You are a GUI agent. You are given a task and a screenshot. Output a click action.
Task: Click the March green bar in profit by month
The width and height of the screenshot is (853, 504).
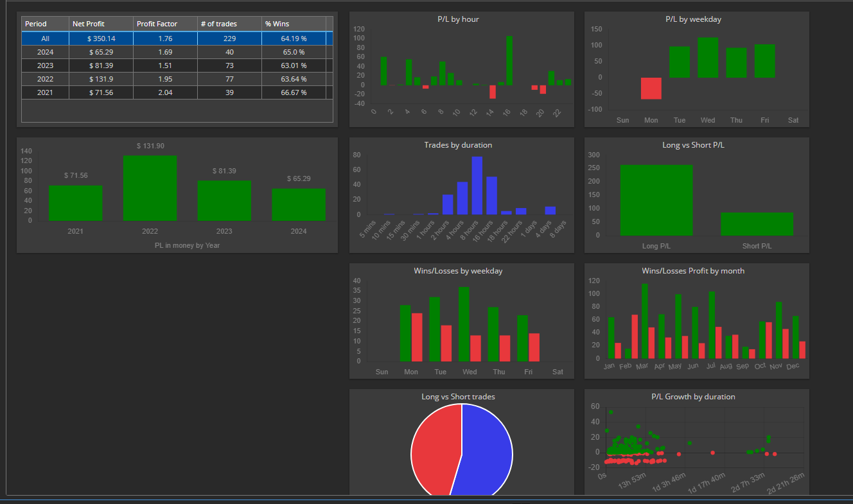(x=645, y=321)
